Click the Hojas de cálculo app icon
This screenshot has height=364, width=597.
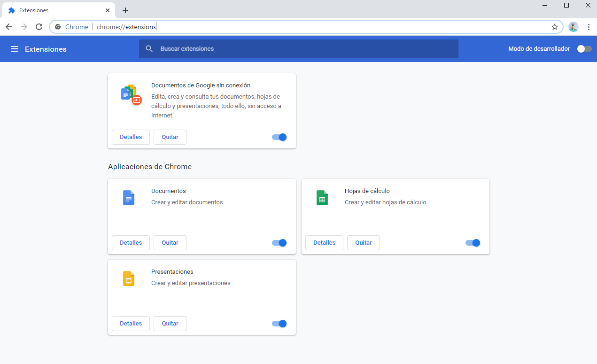point(322,198)
